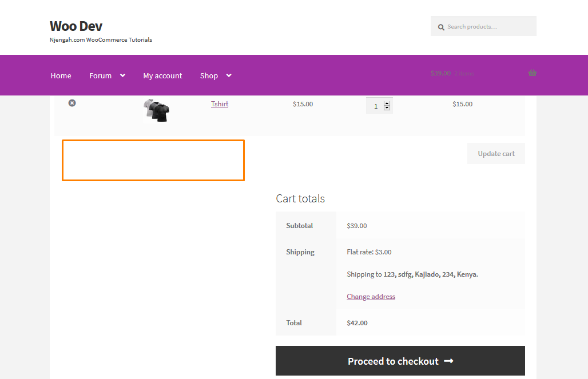Go to Home menu item
Screen dimensions: 588x379
click(61, 75)
